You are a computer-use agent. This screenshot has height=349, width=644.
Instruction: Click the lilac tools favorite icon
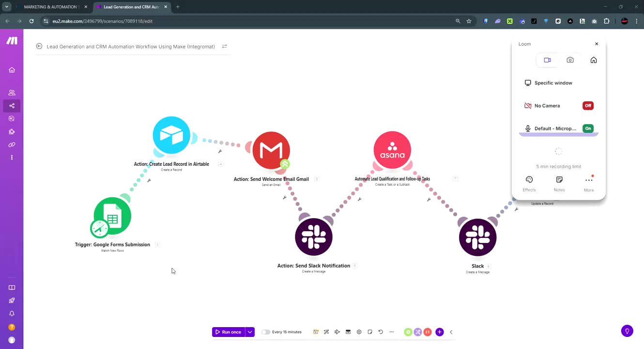[x=418, y=332]
